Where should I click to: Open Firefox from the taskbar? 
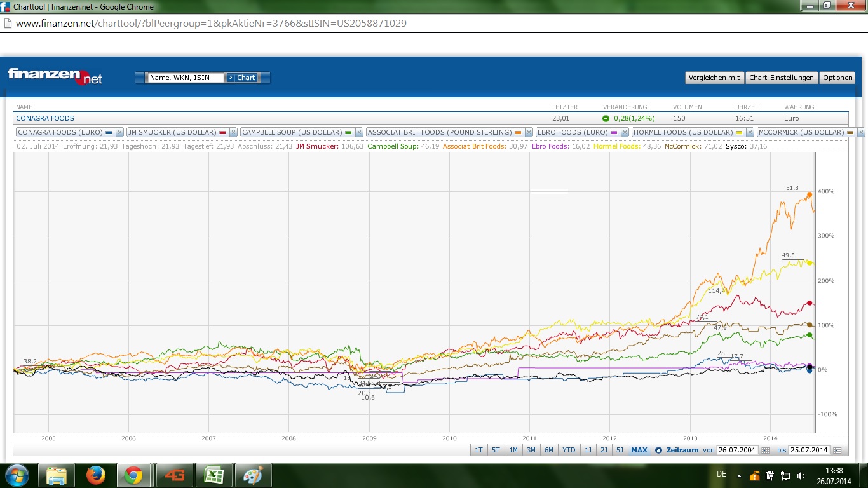coord(95,475)
